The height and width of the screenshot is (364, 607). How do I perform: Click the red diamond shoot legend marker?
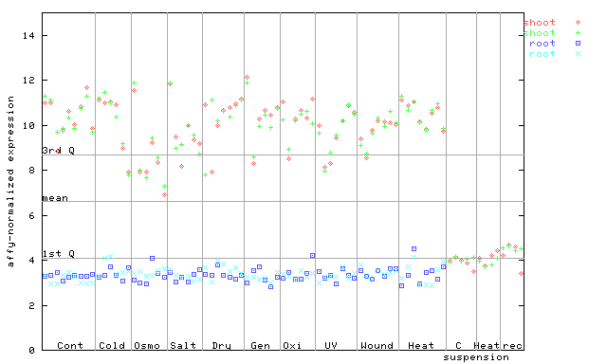578,23
